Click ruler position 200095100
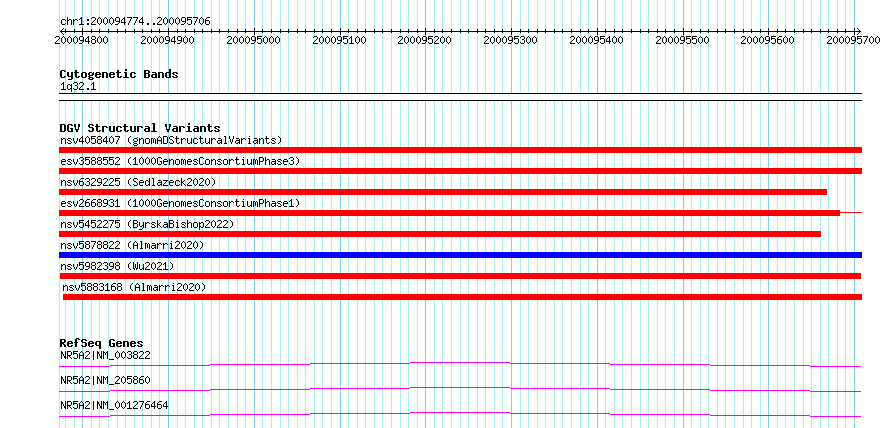This screenshot has height=428, width=890. pyautogui.click(x=339, y=40)
